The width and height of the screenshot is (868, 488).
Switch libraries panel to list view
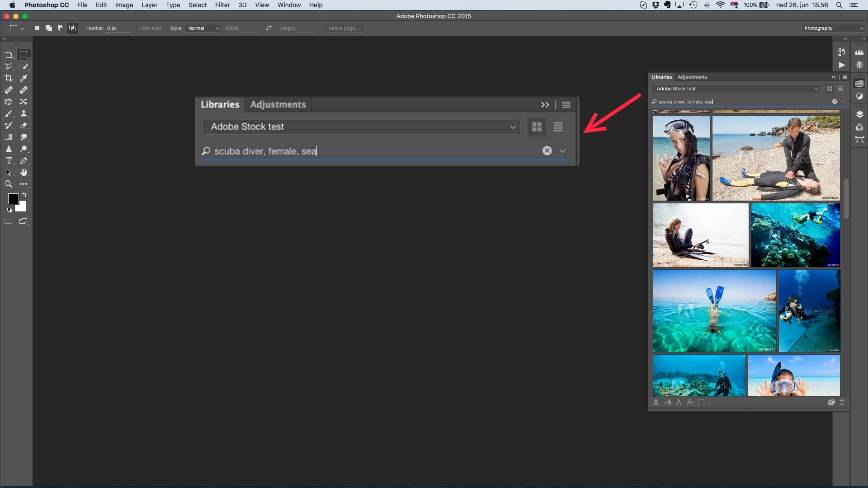pyautogui.click(x=841, y=89)
